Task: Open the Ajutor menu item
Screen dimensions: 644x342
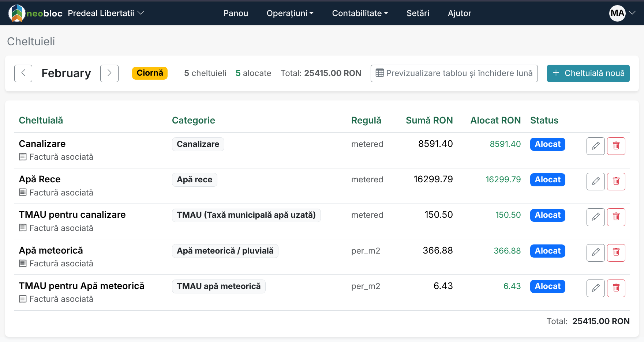Action: (x=460, y=13)
